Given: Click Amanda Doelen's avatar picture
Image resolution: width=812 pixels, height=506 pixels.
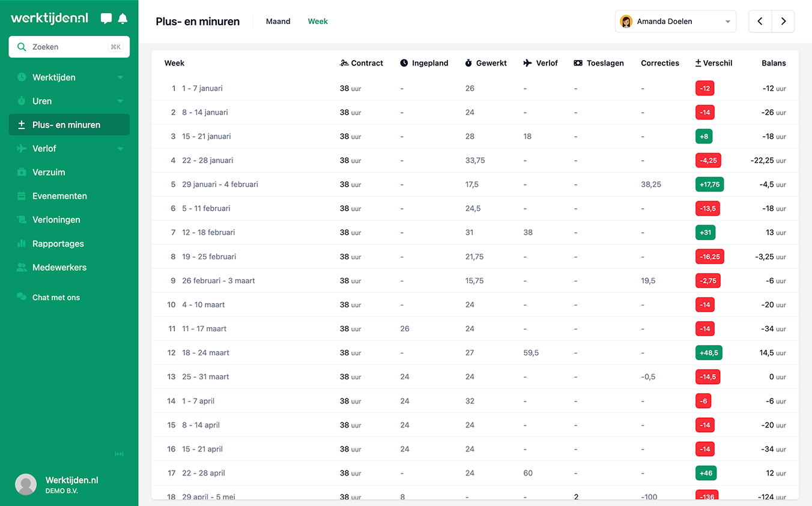Looking at the screenshot, I should tap(626, 22).
